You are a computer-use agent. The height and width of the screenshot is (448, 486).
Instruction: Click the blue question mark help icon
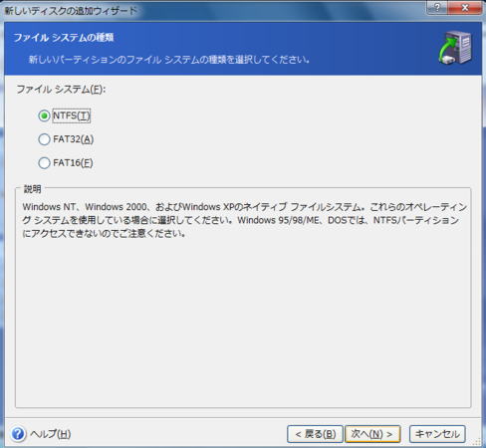click(x=18, y=434)
